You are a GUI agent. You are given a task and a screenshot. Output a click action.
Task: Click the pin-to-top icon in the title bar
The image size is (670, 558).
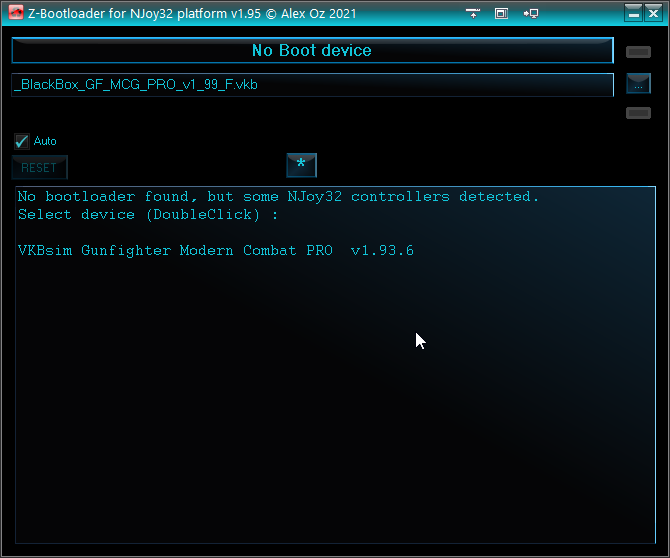[473, 13]
